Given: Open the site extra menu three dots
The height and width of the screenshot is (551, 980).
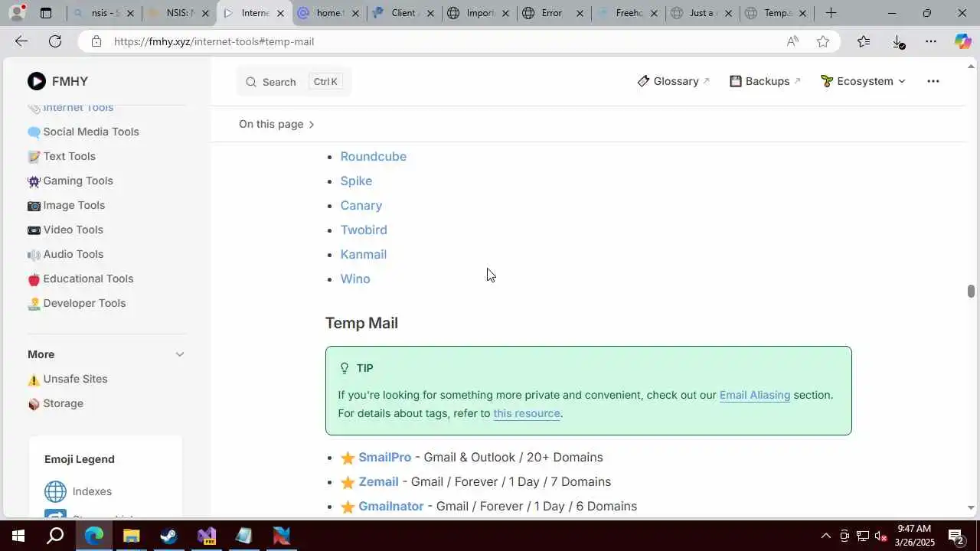Looking at the screenshot, I should click(x=933, y=81).
